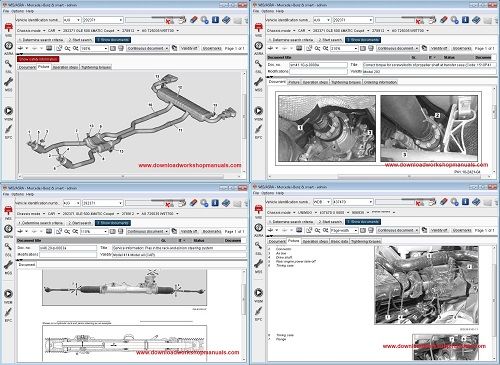The image size is (500, 365).
Task: Select Document tab in steering rack window
Action: 27,264
